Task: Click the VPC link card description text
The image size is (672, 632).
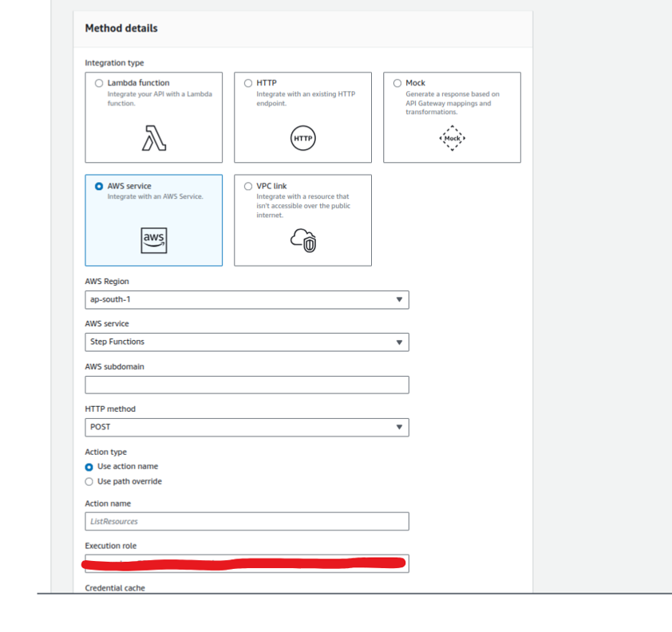Action: [x=303, y=206]
